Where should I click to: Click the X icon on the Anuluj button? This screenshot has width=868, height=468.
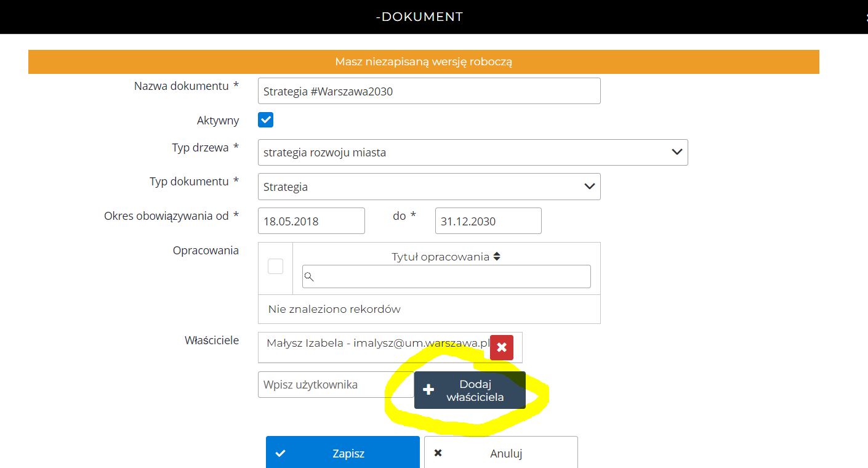pyautogui.click(x=438, y=453)
